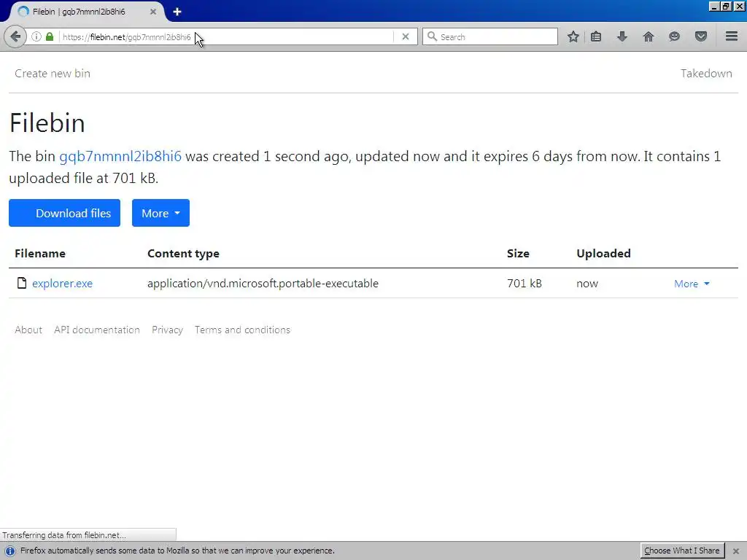Viewport: 747px width, 560px height.
Task: Go back with the browser back arrow
Action: [x=15, y=36]
